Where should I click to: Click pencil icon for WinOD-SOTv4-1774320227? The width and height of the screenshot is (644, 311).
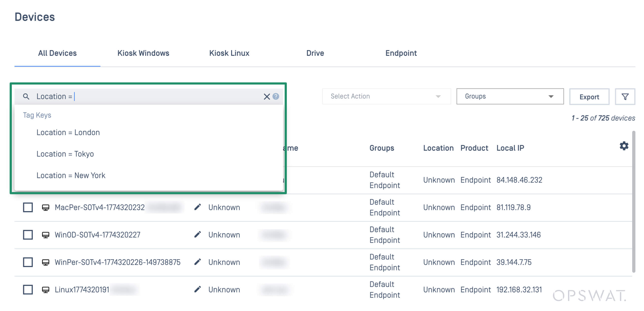coord(197,234)
